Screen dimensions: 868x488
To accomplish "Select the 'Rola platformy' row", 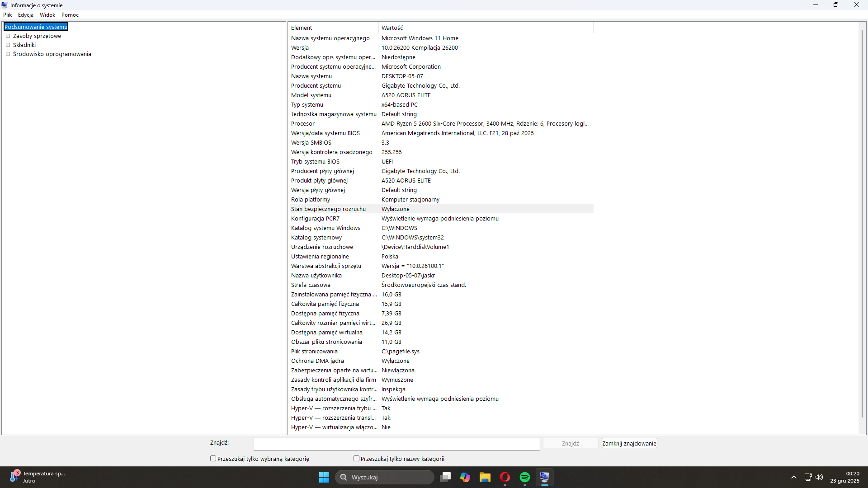I will click(x=441, y=200).
